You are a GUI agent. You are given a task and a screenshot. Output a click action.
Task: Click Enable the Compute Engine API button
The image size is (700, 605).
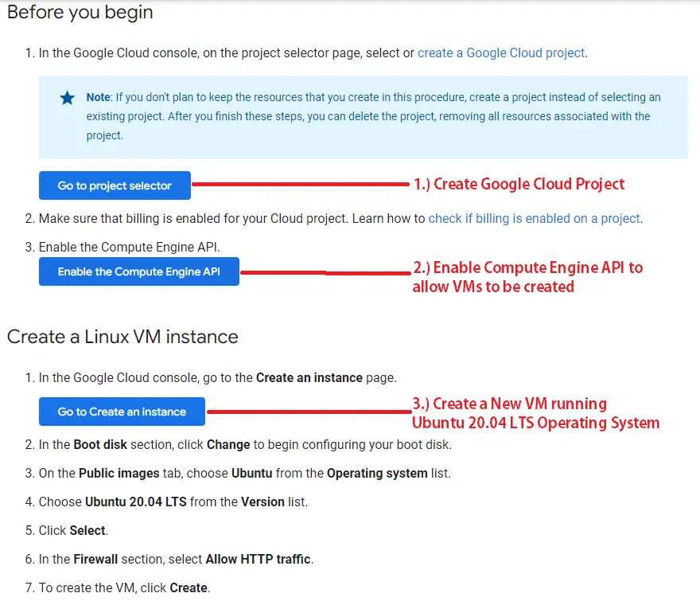click(139, 271)
